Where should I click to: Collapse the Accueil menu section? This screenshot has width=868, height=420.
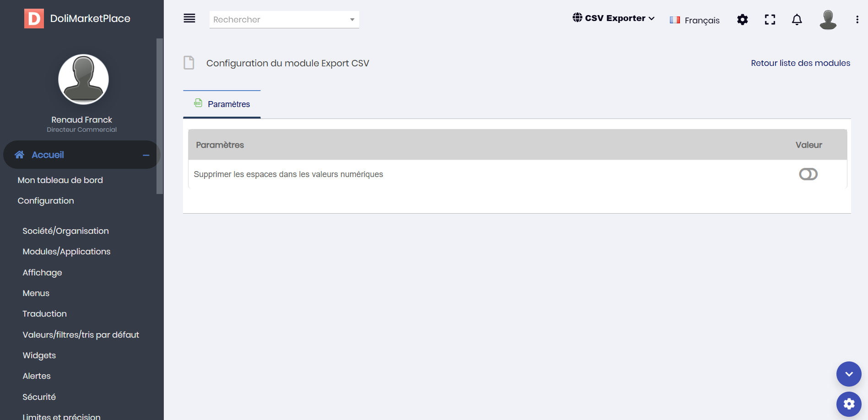tap(146, 155)
